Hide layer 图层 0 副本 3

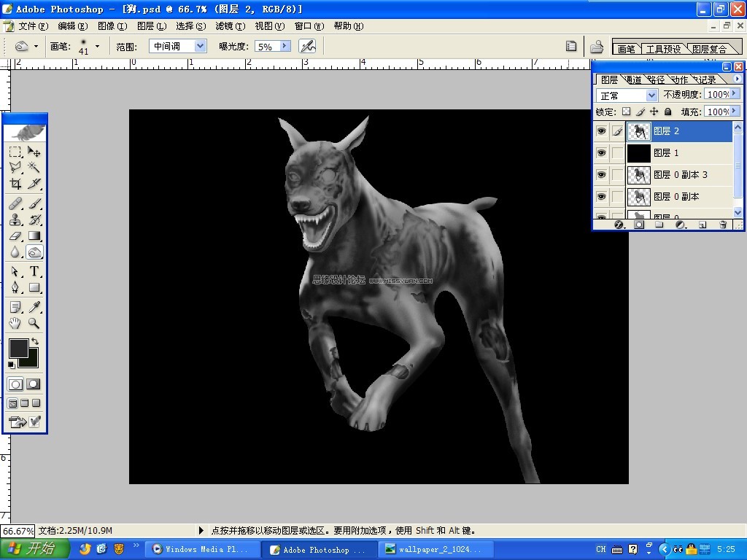(x=602, y=175)
